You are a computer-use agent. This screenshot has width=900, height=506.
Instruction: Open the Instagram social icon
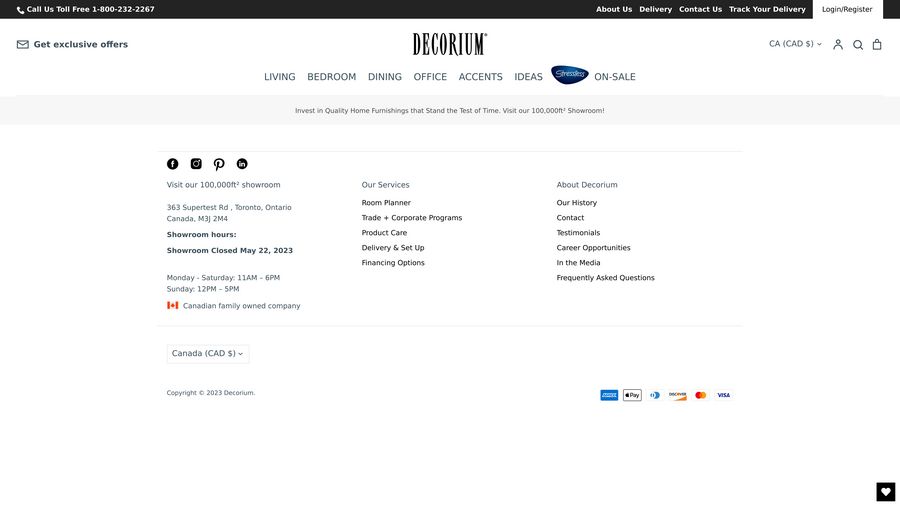pyautogui.click(x=196, y=164)
